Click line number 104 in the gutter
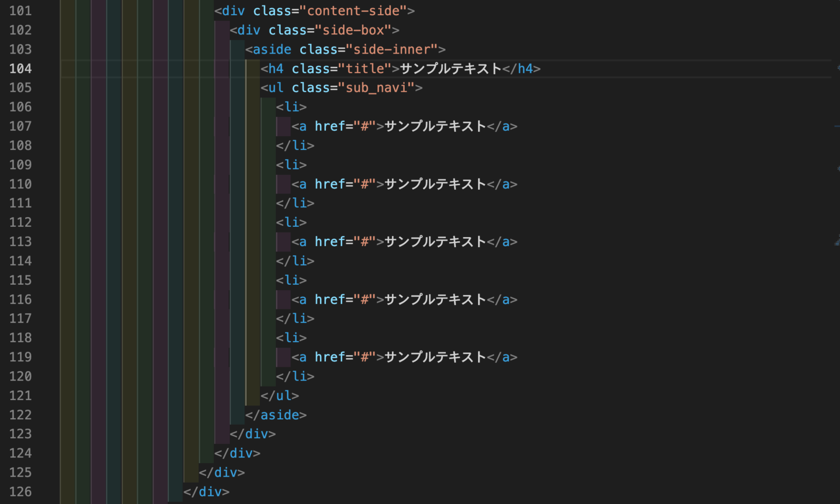 click(x=20, y=68)
